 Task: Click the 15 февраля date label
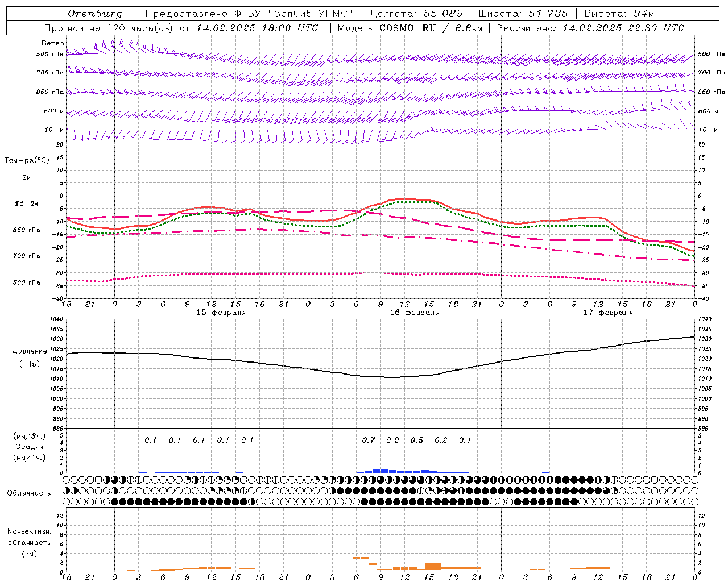pyautogui.click(x=221, y=313)
